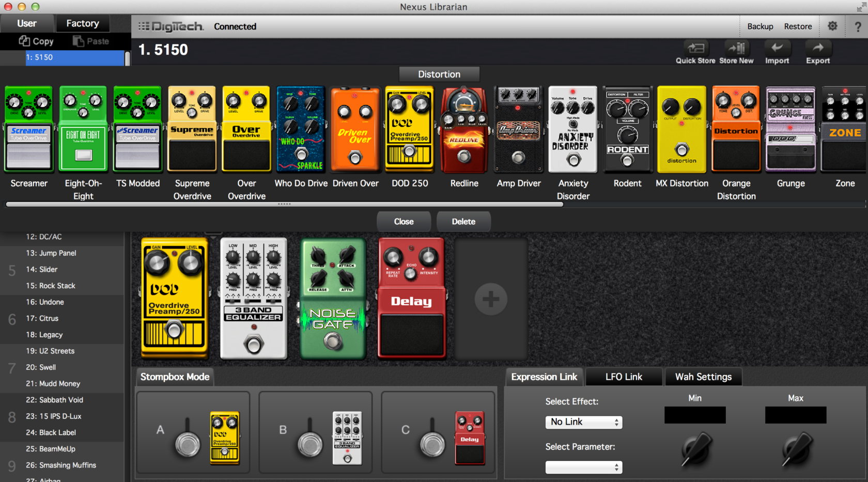Click the Max value field

tap(796, 415)
